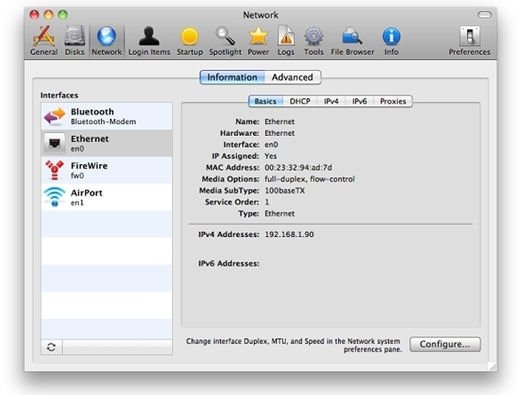Screen dimensions: 519x395
Task: Toggle the toolbar pill button
Action: (484, 15)
